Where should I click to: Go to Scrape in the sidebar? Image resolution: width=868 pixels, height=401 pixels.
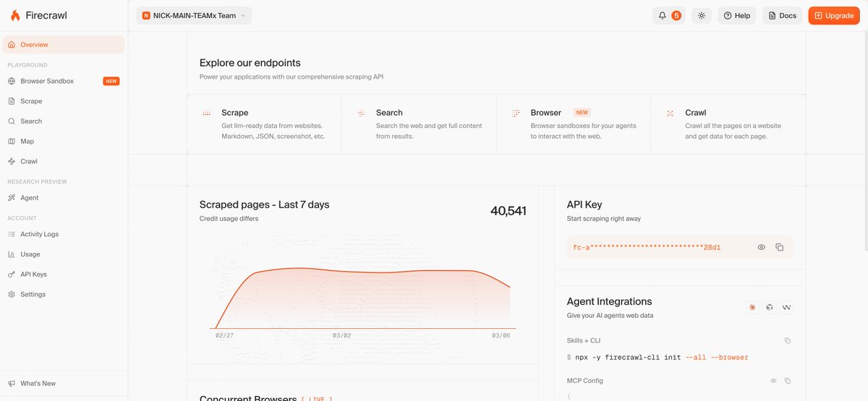coord(64,101)
